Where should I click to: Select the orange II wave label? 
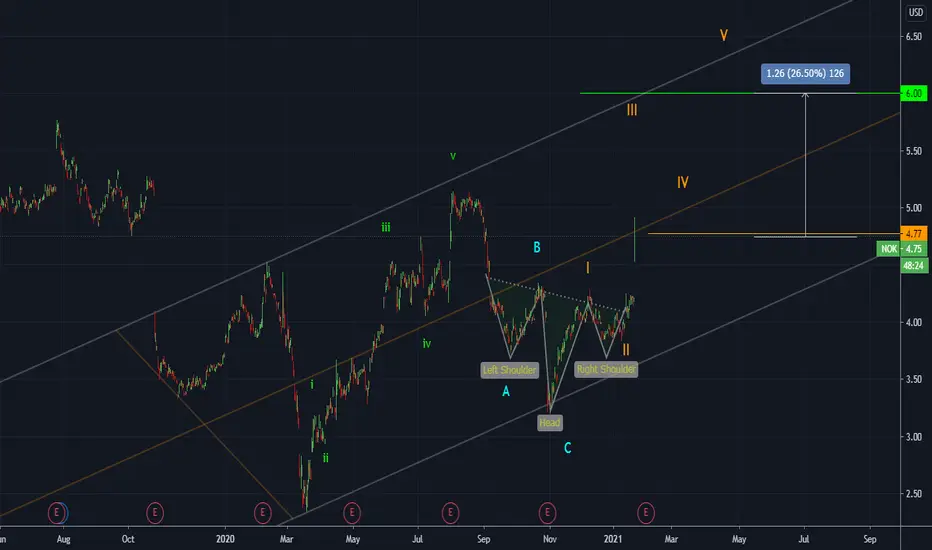pos(626,350)
